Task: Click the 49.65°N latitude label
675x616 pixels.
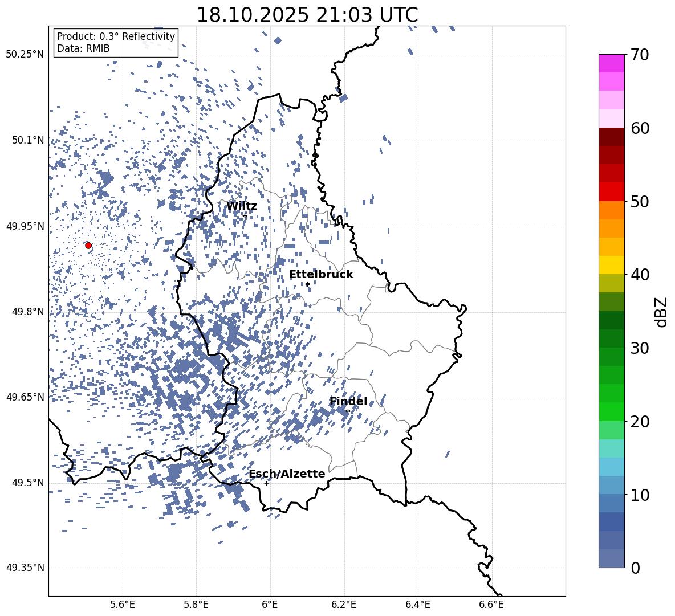Action: pyautogui.click(x=25, y=397)
